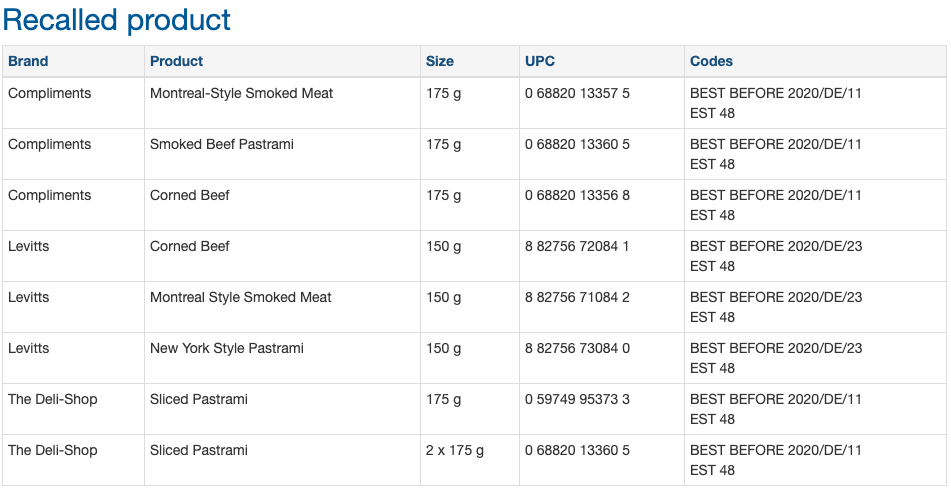Click the Codes column header
This screenshot has height=493, width=951.
[711, 61]
